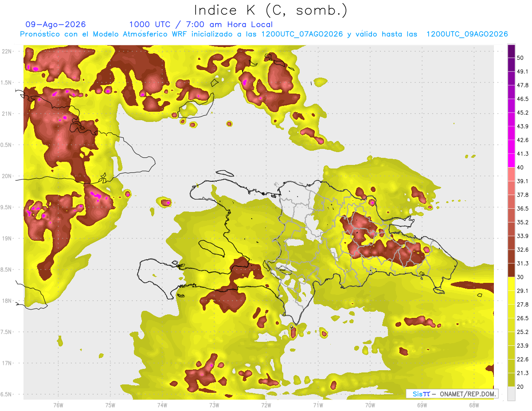The height and width of the screenshot is (411, 532).
Task: Pick the bright yellow swatch between 29.1 and 30
Action: tap(511, 284)
